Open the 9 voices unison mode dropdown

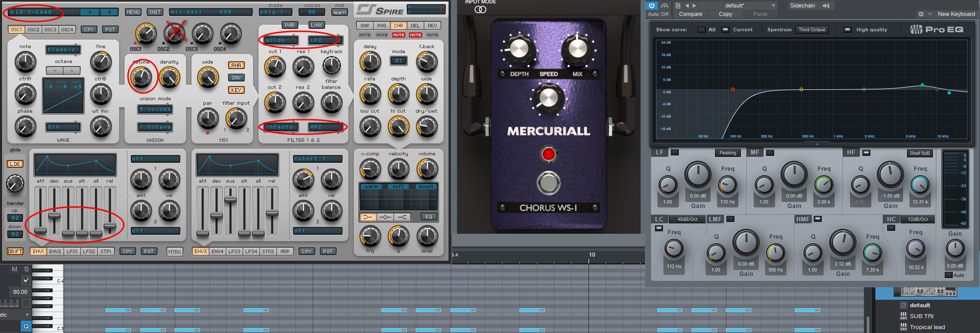point(155,109)
